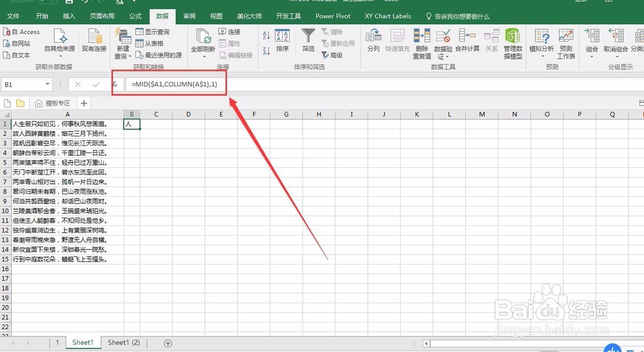Open the Sort (排序) dialog
The height and width of the screenshot is (352, 644).
coord(282,41)
